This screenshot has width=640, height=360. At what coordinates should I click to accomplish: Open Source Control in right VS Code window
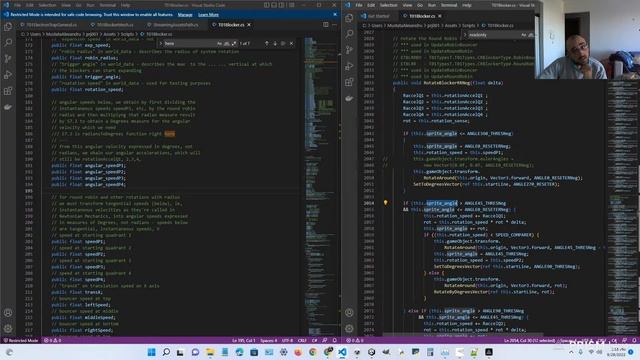[349, 50]
